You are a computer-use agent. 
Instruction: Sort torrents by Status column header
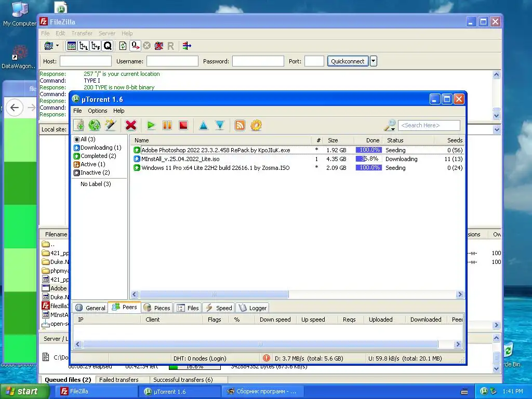408,140
